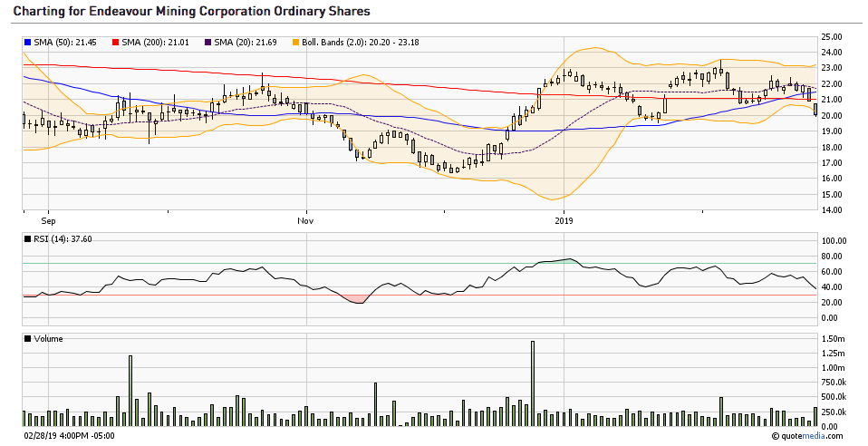Image resolution: width=868 pixels, height=446 pixels.
Task: Click the last candlestick at the chart's right edge
Action: point(815,109)
